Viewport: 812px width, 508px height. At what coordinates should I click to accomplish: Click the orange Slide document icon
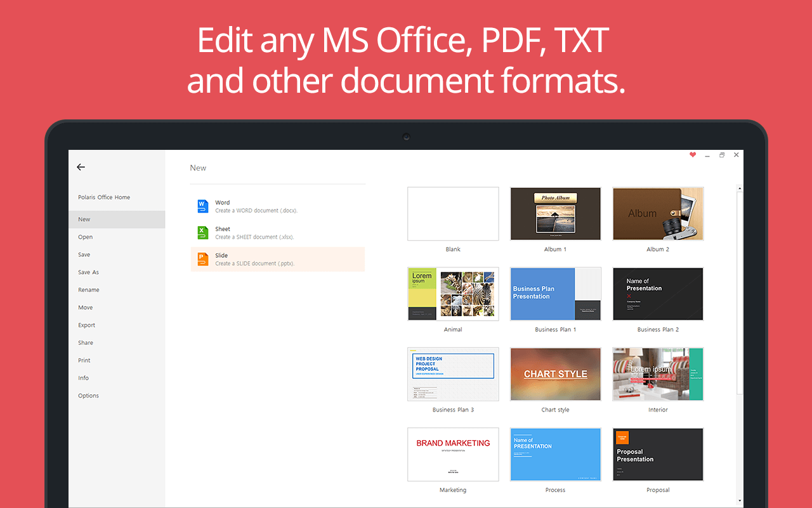(202, 259)
